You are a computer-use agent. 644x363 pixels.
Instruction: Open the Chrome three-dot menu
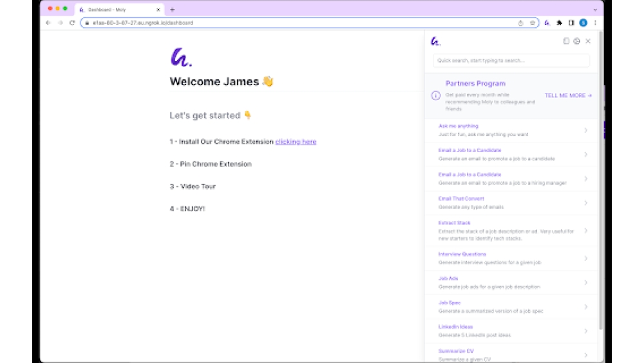pyautogui.click(x=595, y=23)
